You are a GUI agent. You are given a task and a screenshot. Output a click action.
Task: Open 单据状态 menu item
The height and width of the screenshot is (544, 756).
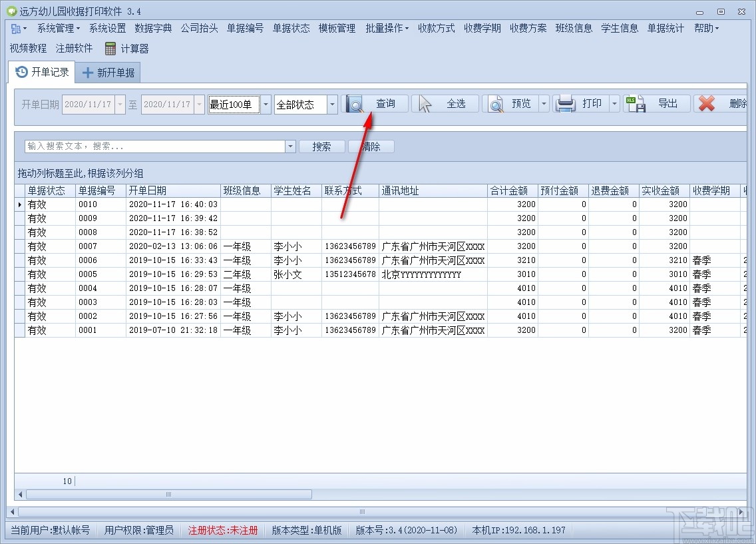click(x=291, y=29)
